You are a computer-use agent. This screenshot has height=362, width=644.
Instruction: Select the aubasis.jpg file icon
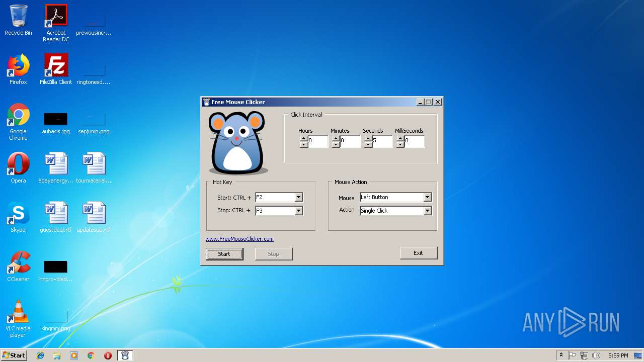[x=56, y=124]
